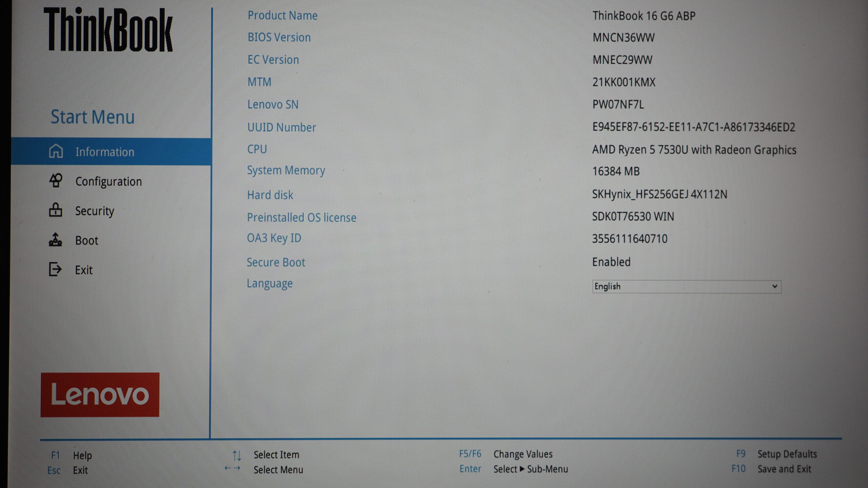Click the Security padlock icon
868x488 pixels.
point(55,210)
